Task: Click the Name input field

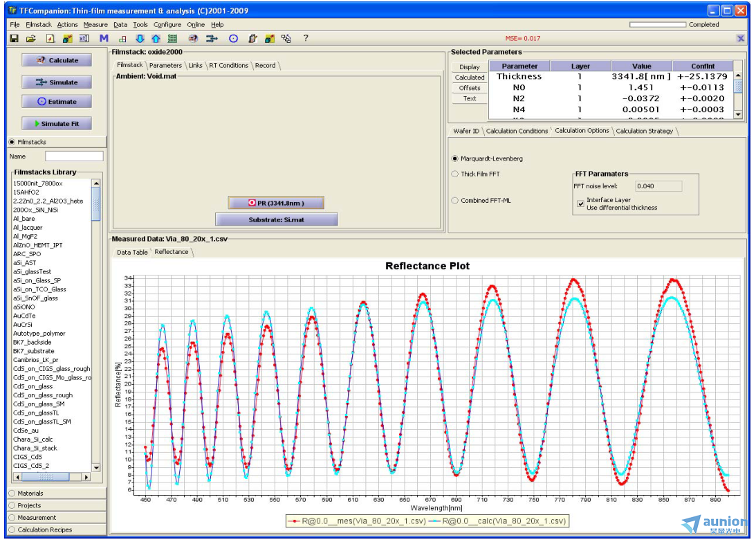Action: 74,156
